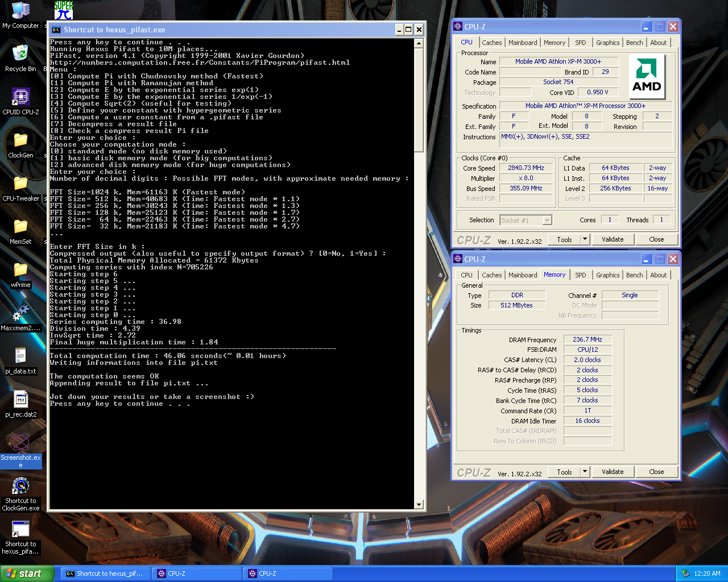The height and width of the screenshot is (582, 728).
Task: Minimize the upper CPU-Z window
Action: pyautogui.click(x=647, y=27)
